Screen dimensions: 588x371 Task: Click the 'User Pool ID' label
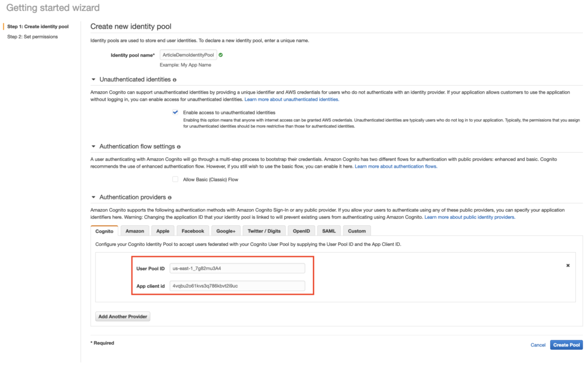coord(150,269)
